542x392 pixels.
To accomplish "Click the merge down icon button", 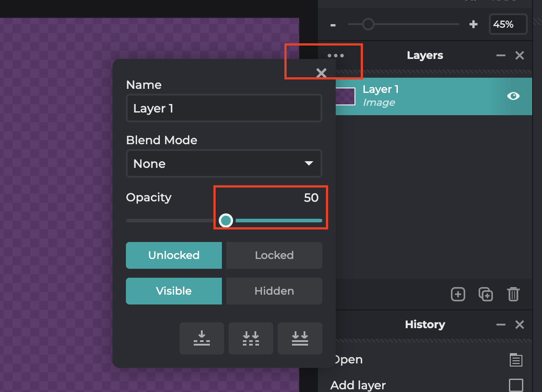I will [x=202, y=338].
